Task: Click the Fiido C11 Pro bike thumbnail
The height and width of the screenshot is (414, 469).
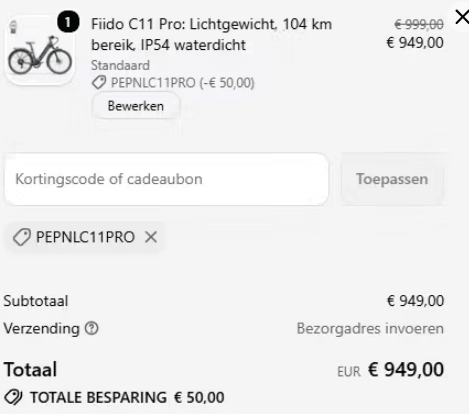Action: tap(39, 51)
